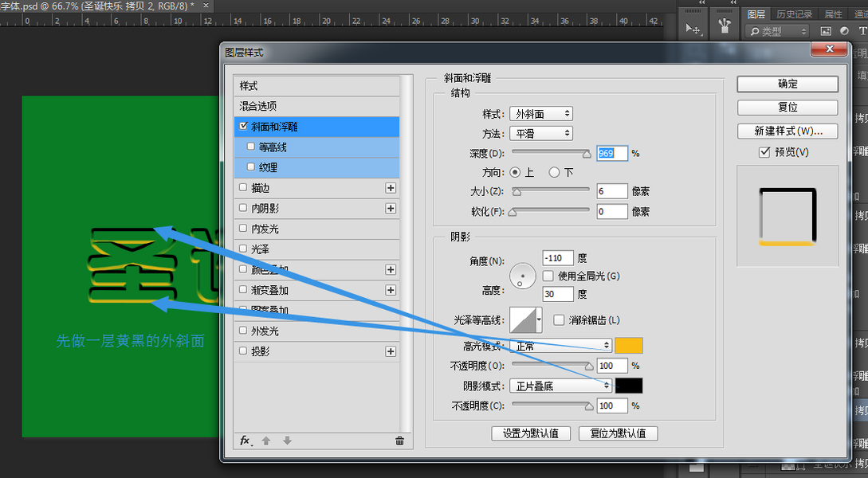The height and width of the screenshot is (478, 868).
Task: Uncheck the 斜面和浮雕 checkbox
Action: point(244,126)
